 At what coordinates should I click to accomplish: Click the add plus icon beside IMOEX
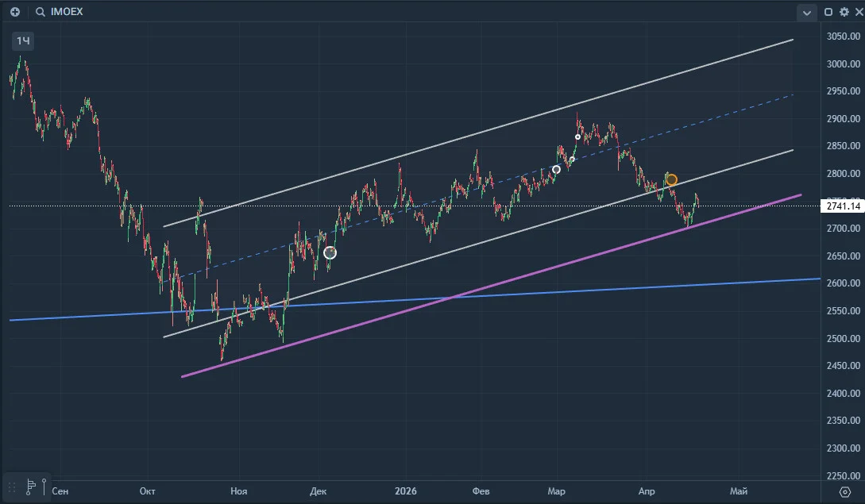[x=15, y=12]
